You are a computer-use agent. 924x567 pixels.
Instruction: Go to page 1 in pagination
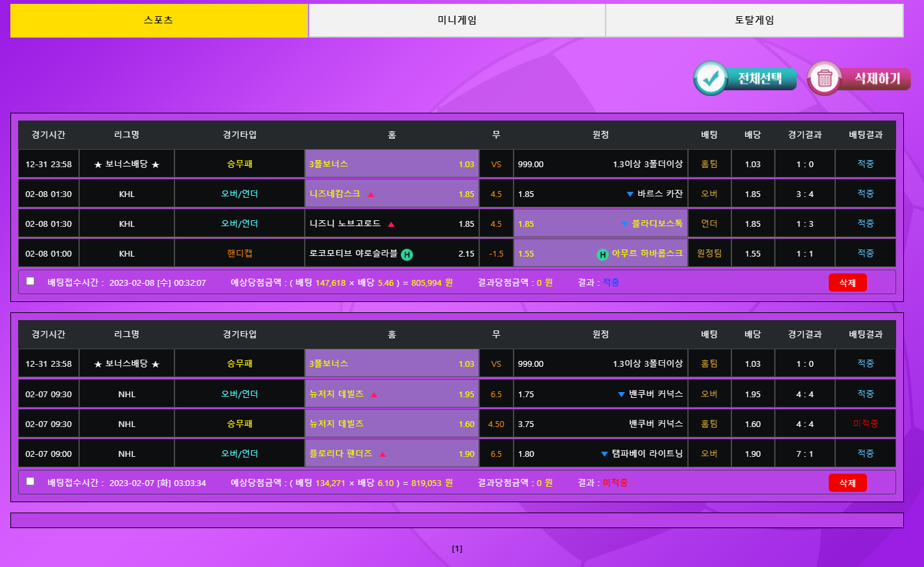pos(457,549)
